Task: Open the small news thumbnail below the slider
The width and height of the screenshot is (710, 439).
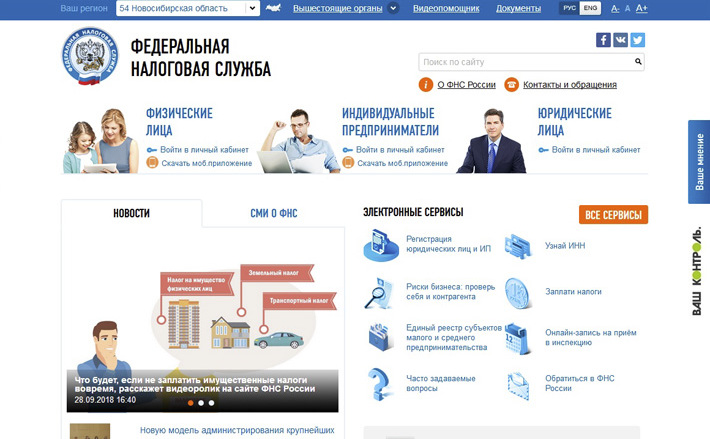Action: [90, 431]
